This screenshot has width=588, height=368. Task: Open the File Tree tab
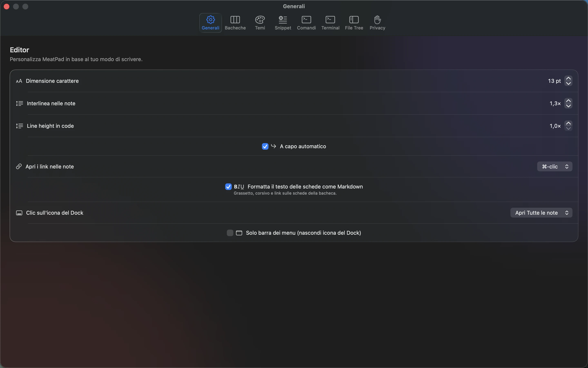(x=354, y=23)
